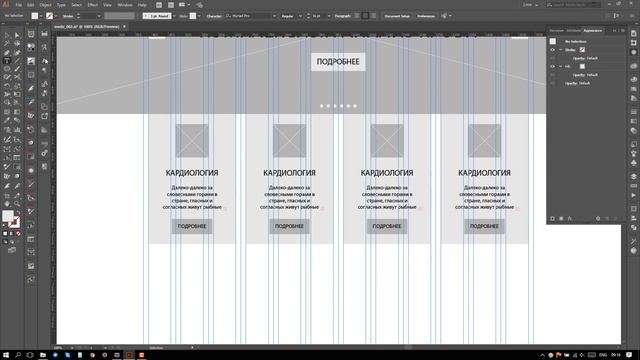This screenshot has height=360, width=640.
Task: Select the Eyedropper tool
Action: point(7,121)
